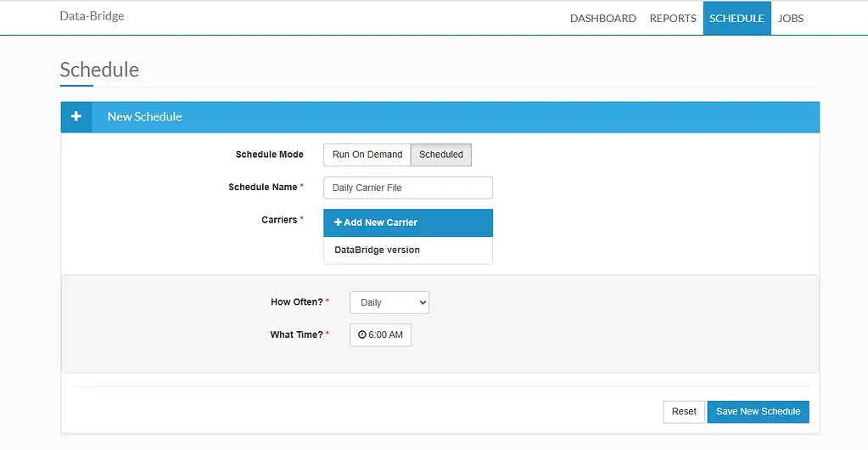Select the Schedule navigation tab
The height and width of the screenshot is (450, 868).
pos(736,19)
